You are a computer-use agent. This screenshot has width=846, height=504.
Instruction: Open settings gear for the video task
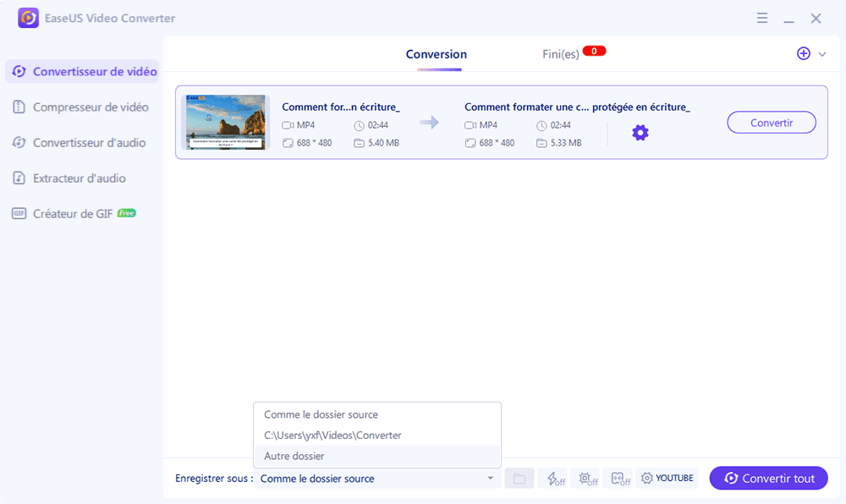coord(640,132)
